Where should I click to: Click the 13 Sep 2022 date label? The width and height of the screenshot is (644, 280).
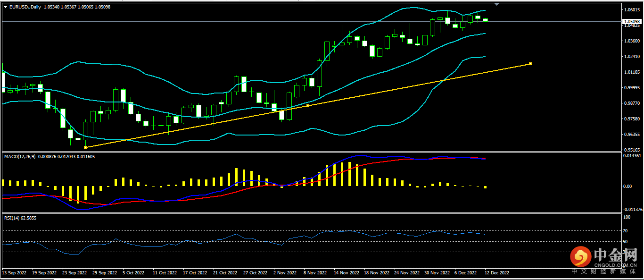point(15,273)
